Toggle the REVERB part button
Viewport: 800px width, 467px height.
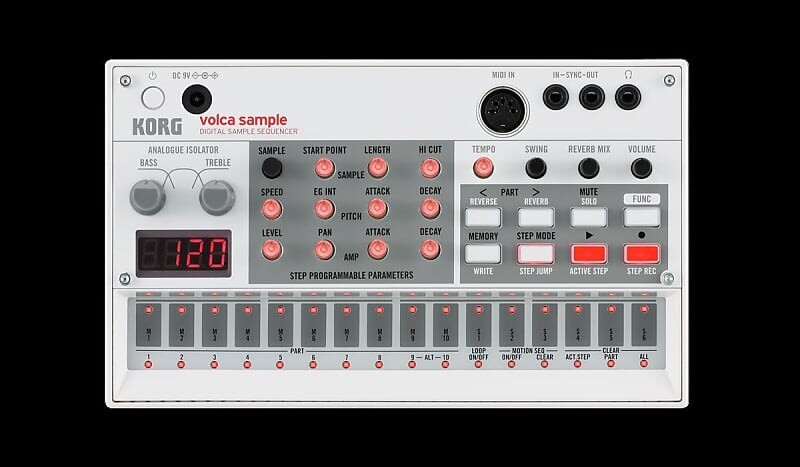pyautogui.click(x=536, y=217)
